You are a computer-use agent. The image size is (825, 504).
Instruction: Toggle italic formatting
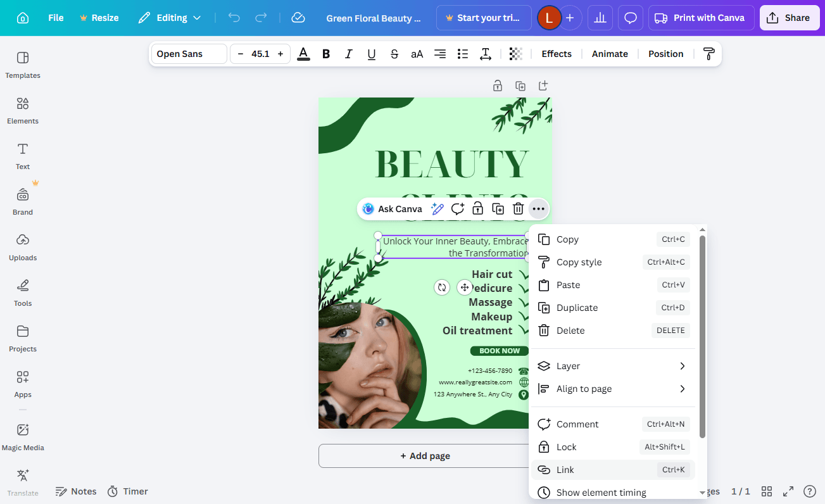348,54
